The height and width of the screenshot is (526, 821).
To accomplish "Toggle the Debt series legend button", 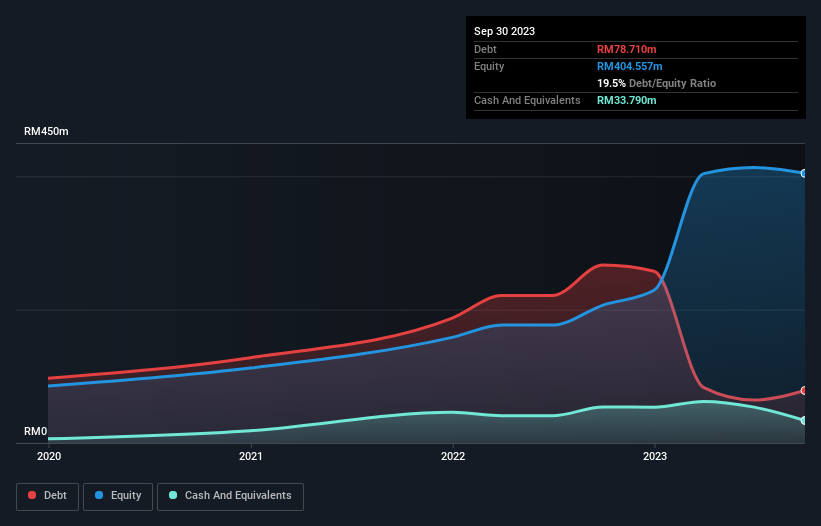I will (47, 496).
